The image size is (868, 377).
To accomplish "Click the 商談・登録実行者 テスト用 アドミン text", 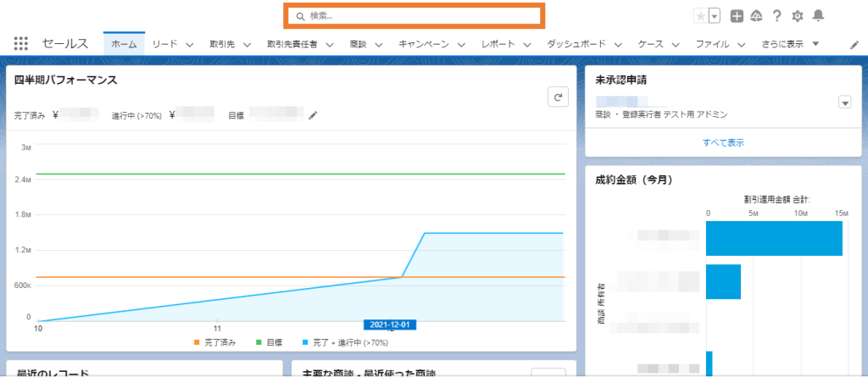I will [x=661, y=115].
